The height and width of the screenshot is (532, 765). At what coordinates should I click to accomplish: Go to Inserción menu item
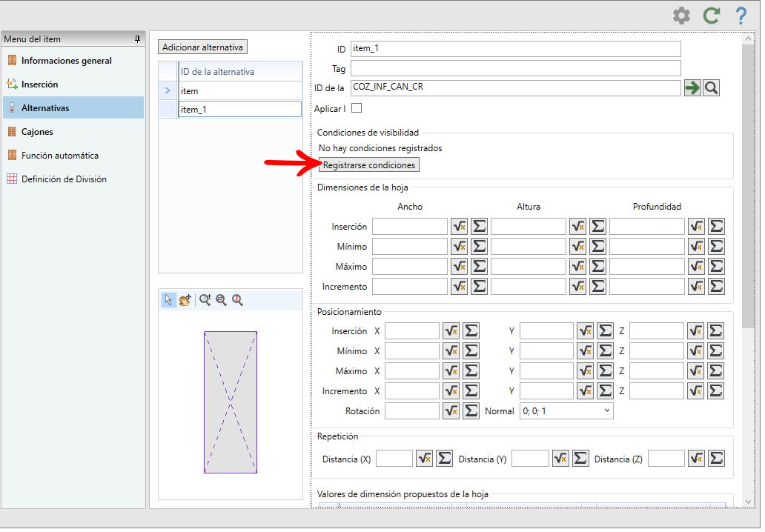39,84
